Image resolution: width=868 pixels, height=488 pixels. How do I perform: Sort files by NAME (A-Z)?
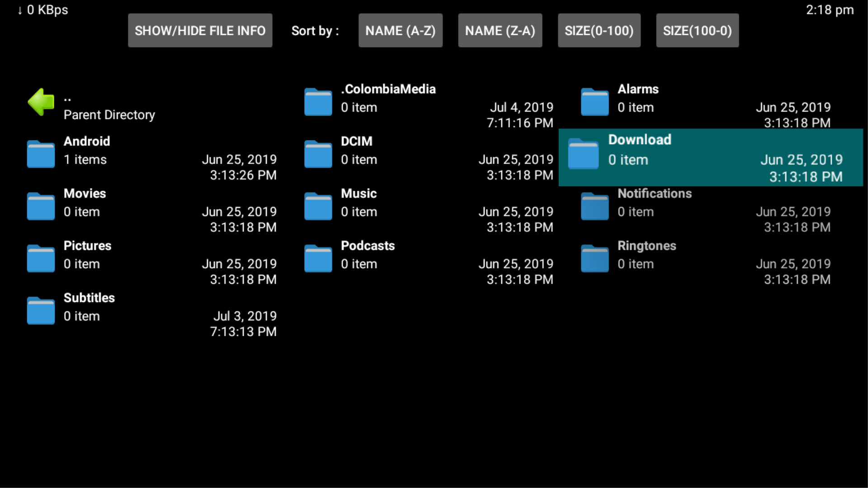[x=400, y=30]
